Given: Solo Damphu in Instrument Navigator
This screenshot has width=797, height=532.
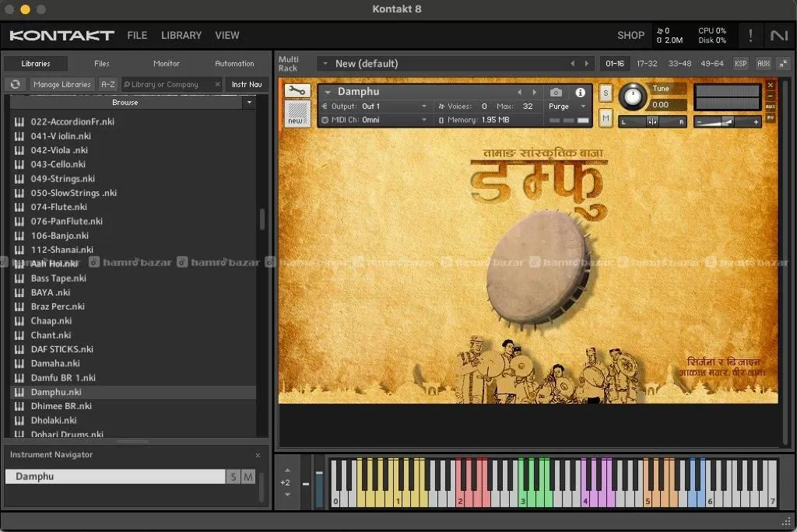Looking at the screenshot, I should 233,477.
